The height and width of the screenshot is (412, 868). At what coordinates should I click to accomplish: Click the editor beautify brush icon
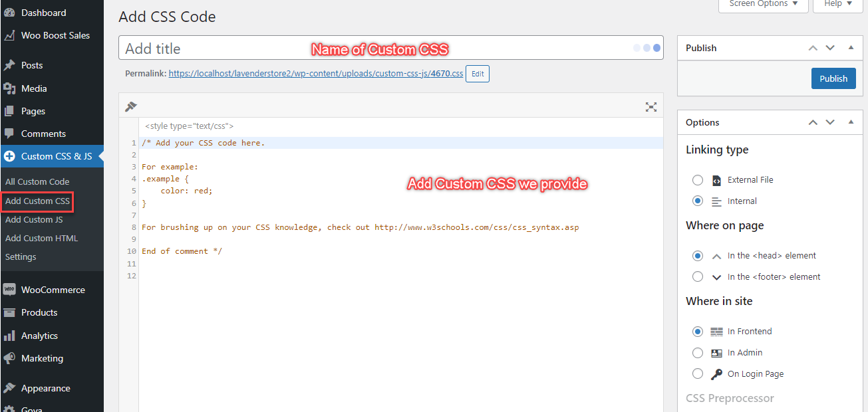pos(131,106)
